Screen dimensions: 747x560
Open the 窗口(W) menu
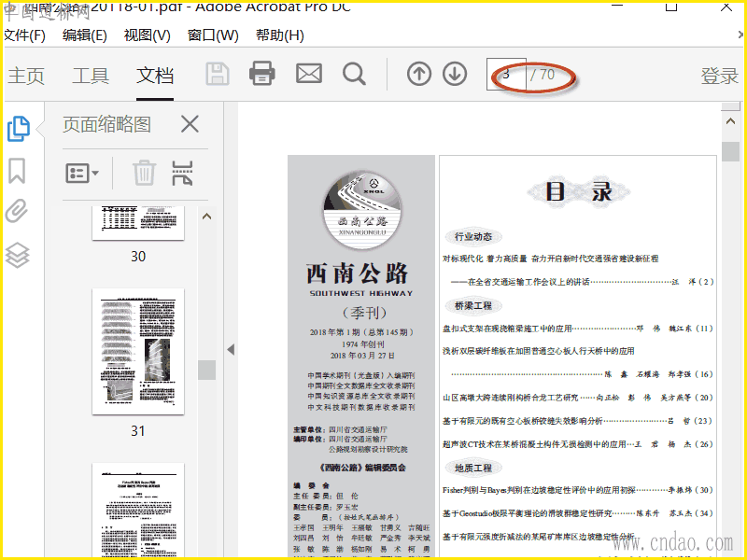(213, 35)
